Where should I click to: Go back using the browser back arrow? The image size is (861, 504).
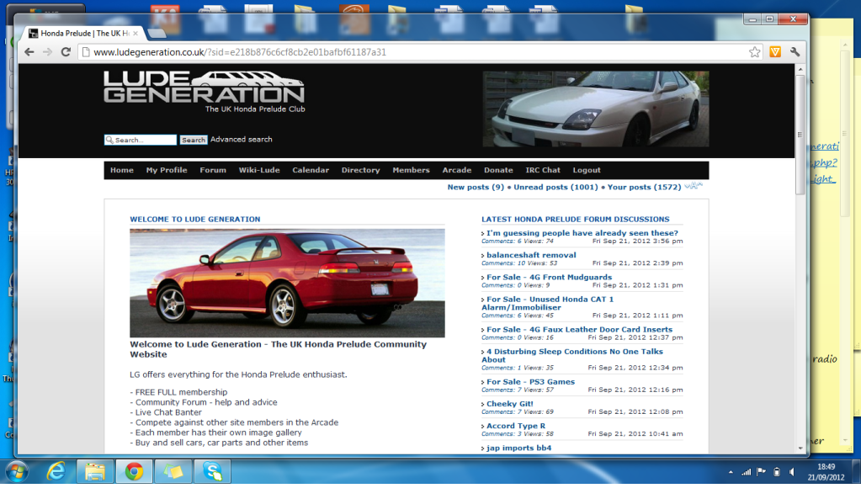(x=29, y=51)
